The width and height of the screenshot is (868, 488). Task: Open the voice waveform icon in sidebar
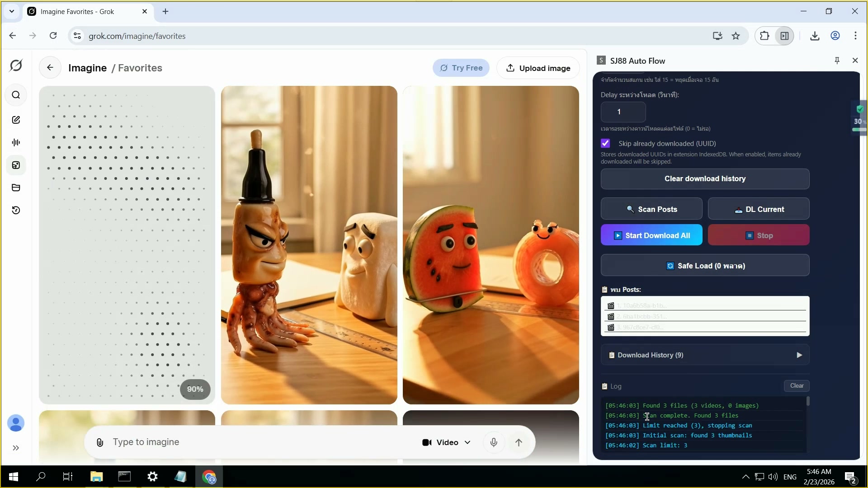click(16, 142)
